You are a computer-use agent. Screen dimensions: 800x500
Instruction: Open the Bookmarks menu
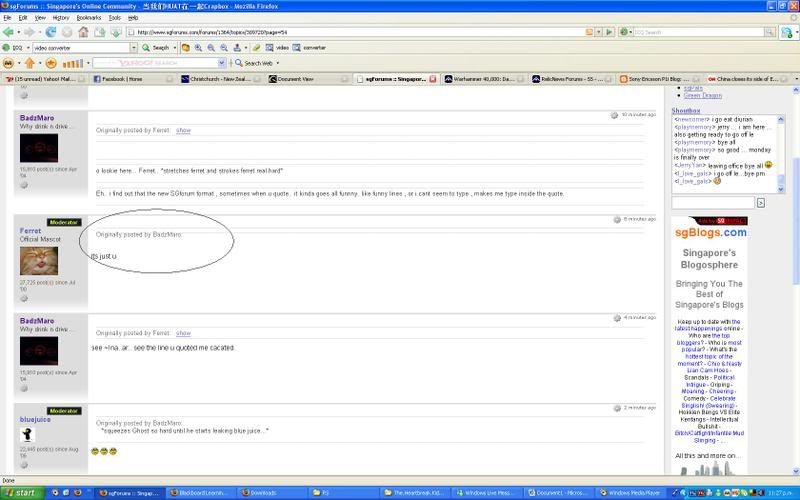[x=88, y=17]
